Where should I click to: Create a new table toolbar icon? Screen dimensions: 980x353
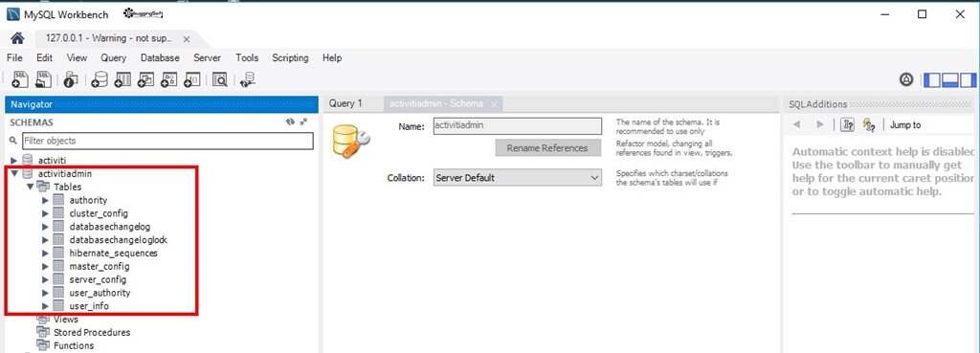pos(122,79)
